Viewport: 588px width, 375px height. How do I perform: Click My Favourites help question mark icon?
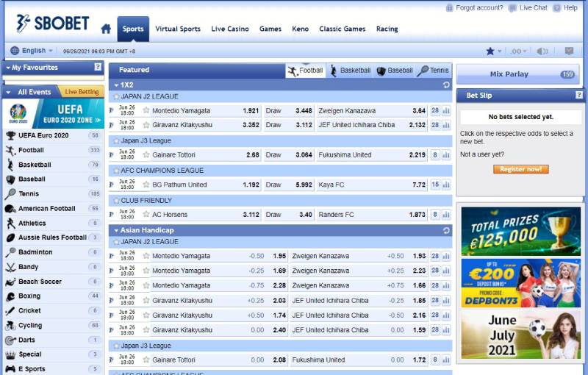tap(98, 68)
